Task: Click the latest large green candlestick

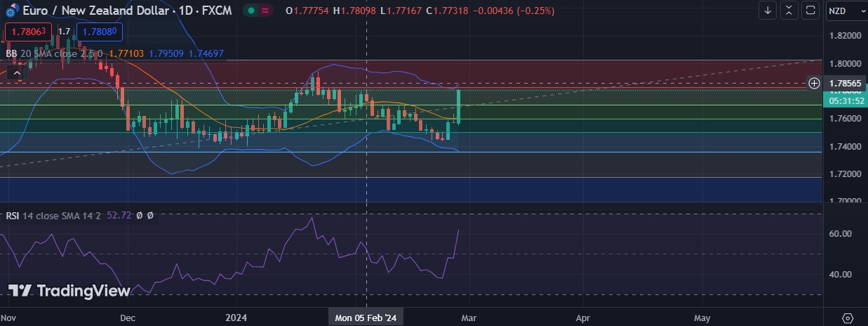Action: pyautogui.click(x=458, y=105)
